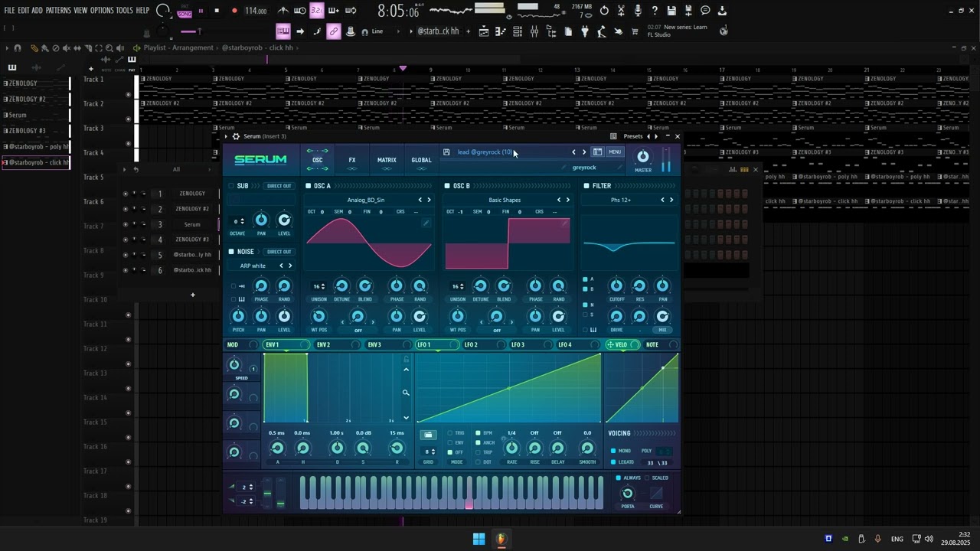The image size is (980, 551).
Task: Open Serum's preset browser icon next to MENU
Action: coord(597,152)
